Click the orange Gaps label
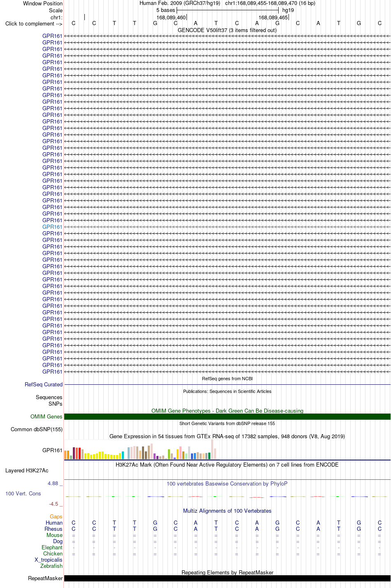 coord(56,516)
